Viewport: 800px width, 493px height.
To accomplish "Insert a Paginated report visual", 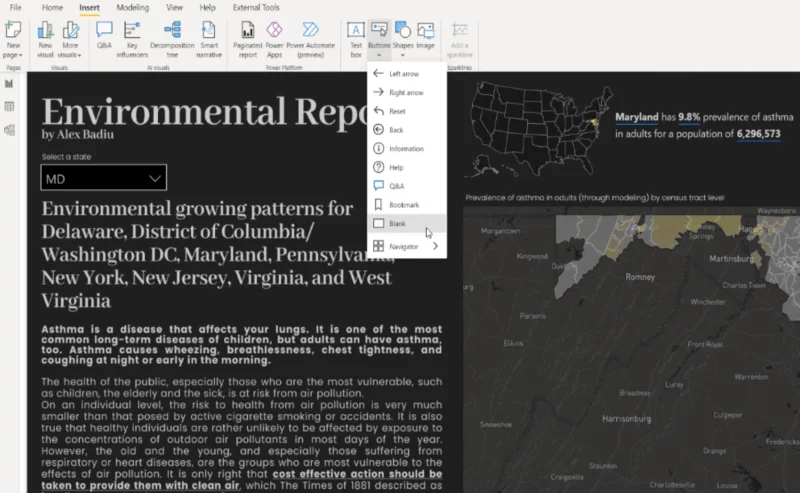I will point(247,39).
